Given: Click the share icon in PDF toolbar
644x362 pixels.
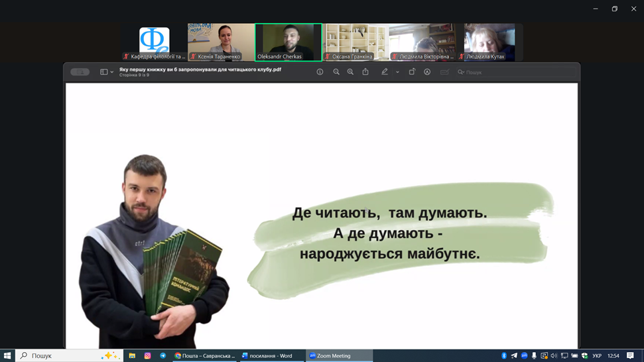Looking at the screenshot, I should pos(365,72).
